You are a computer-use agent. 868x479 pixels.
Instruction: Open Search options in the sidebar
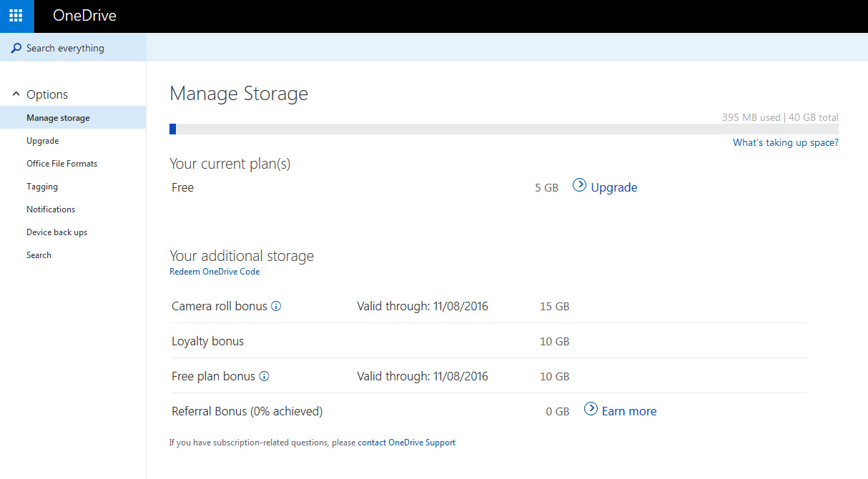tap(39, 255)
